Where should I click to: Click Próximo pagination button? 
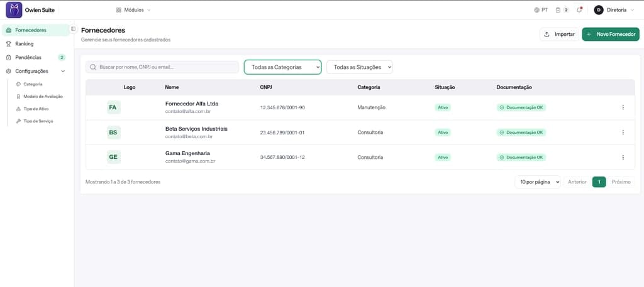[621, 182]
